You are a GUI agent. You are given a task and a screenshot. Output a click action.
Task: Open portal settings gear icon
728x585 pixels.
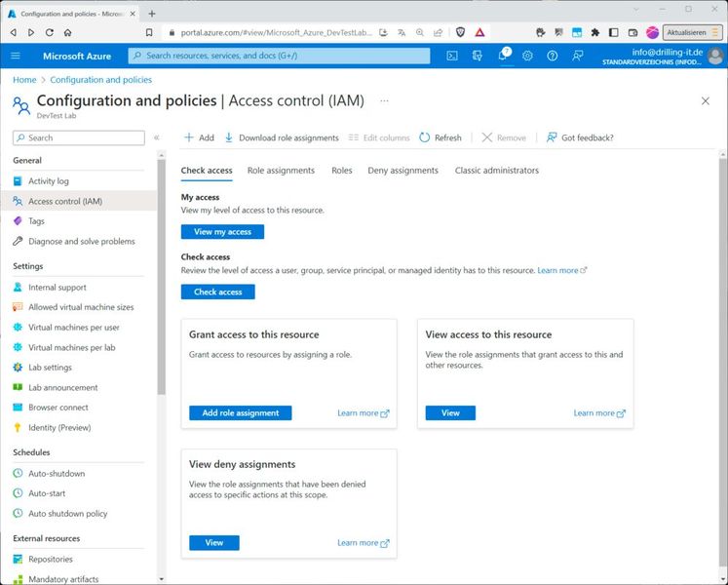[x=527, y=56]
